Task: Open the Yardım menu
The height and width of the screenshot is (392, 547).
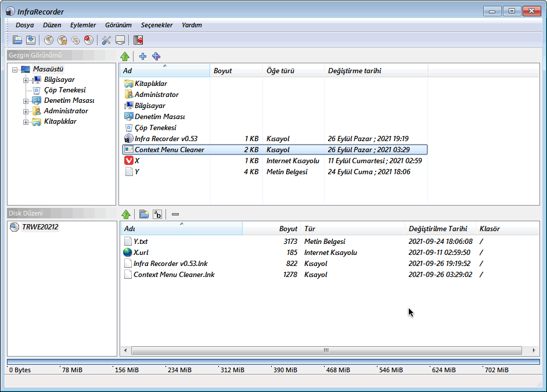Action: pos(192,25)
